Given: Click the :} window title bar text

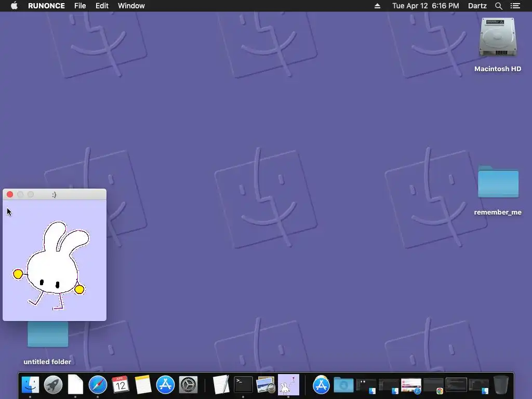Looking at the screenshot, I should point(54,194).
